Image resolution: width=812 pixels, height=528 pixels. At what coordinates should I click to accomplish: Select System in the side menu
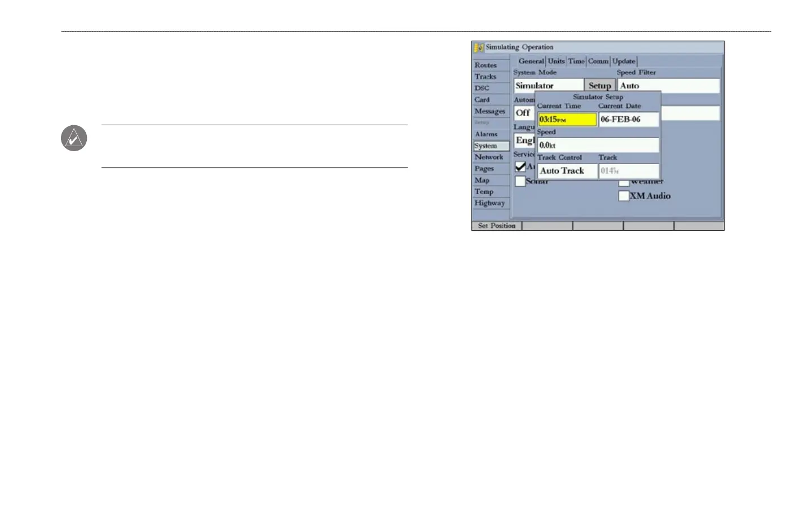coord(491,146)
